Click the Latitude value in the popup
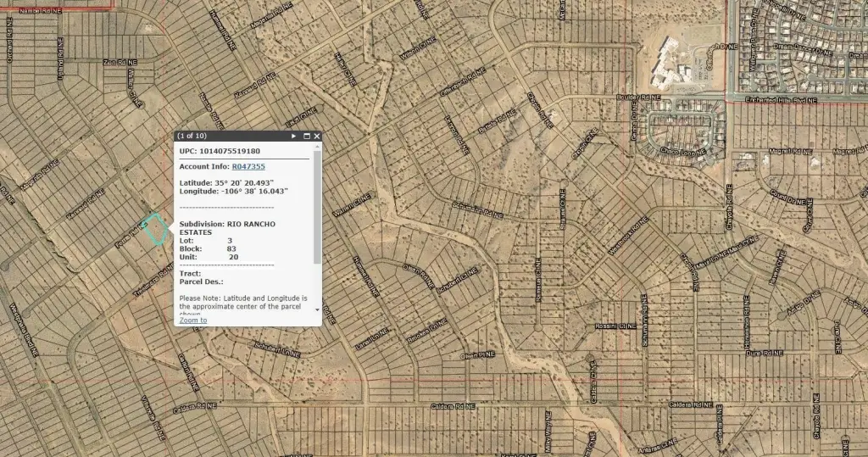 point(253,182)
